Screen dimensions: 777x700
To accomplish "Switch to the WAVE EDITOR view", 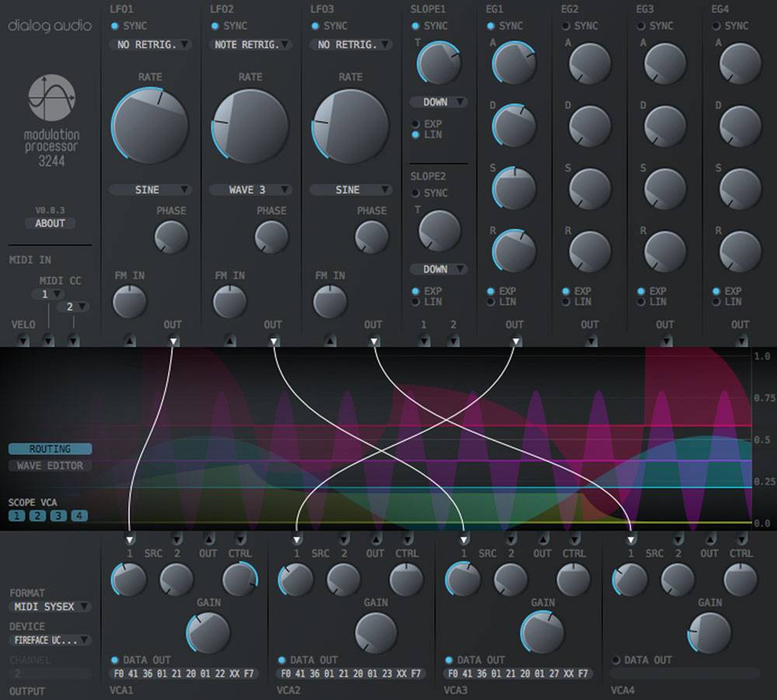I will [x=50, y=465].
